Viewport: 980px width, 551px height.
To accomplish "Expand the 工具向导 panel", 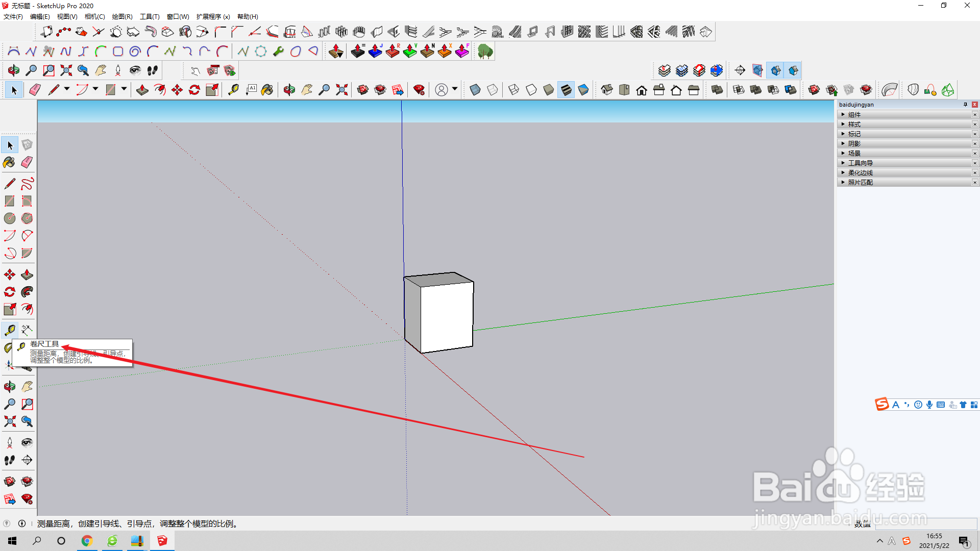I will point(904,163).
